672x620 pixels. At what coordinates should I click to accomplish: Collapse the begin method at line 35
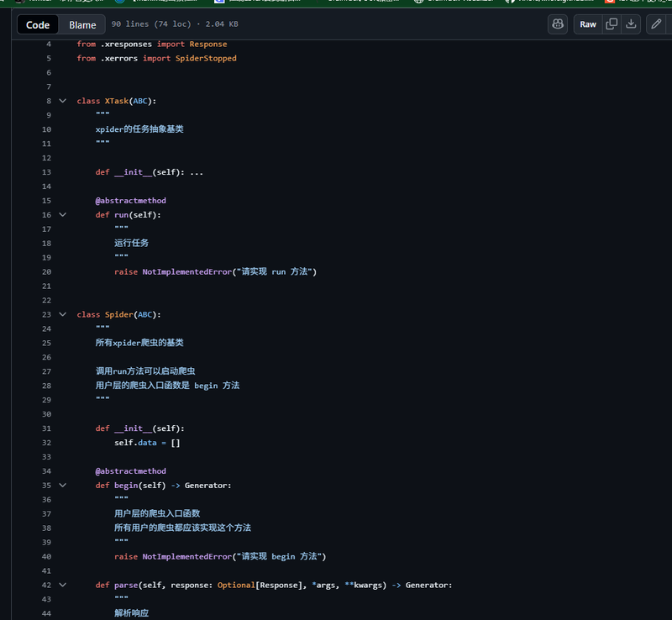pos(62,486)
